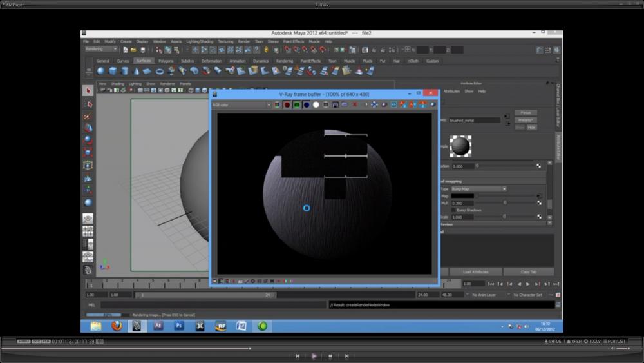This screenshot has height=363, width=644.
Task: Click the Load Attributes button
Action: (476, 272)
